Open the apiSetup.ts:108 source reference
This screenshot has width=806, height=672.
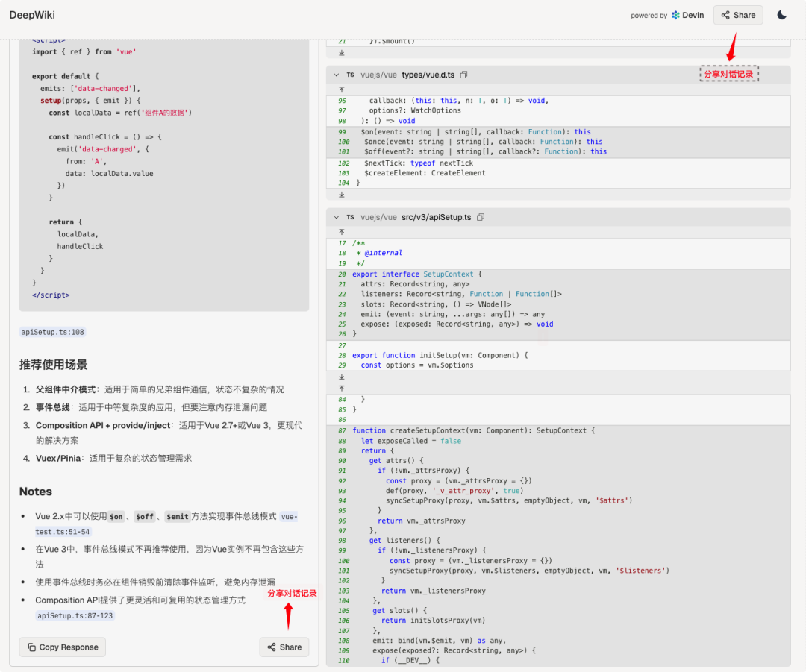[52, 333]
